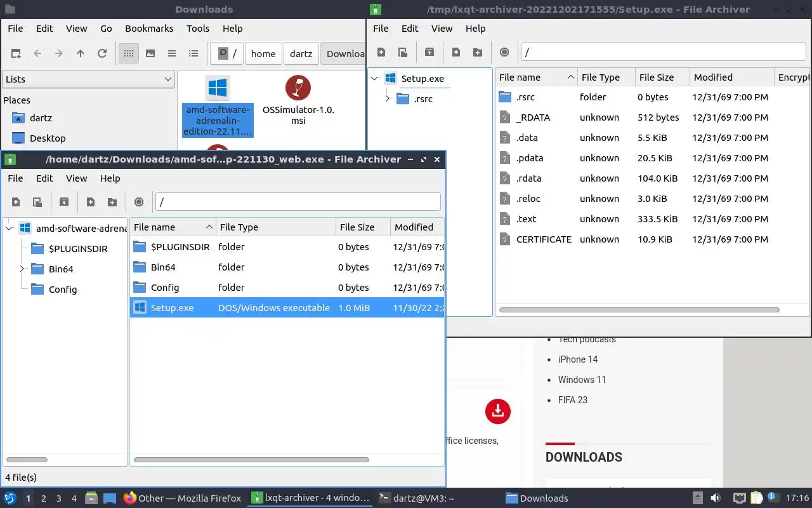Click path field in amd-sof File Archiver
The image size is (812, 508).
tap(298, 202)
